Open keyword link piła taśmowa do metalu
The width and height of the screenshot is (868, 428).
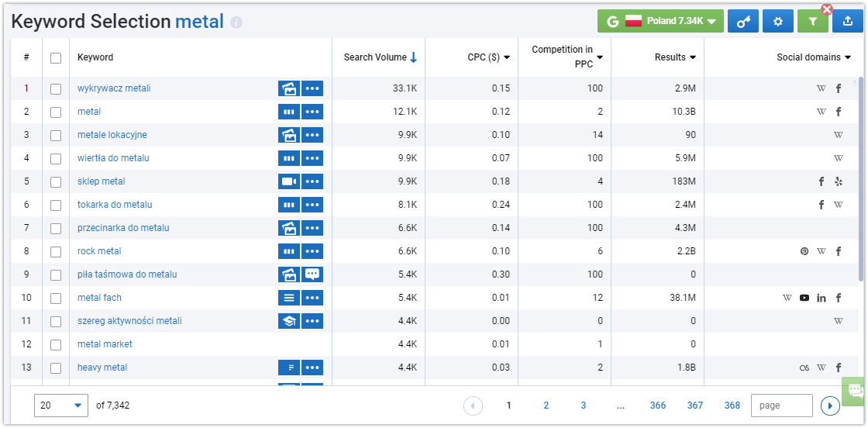(x=127, y=274)
